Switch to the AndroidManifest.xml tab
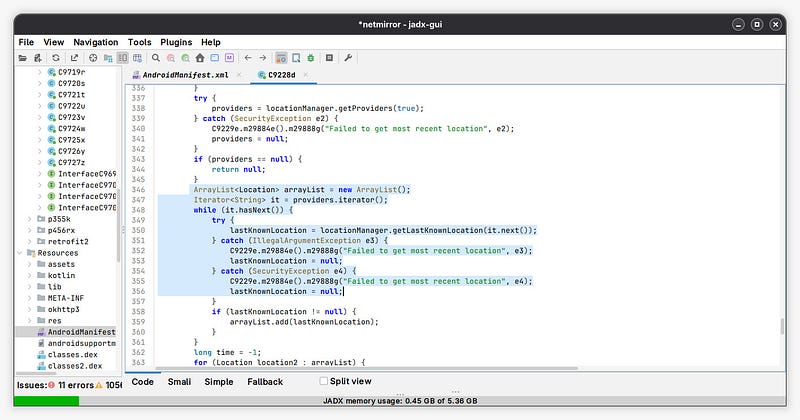Screen dimensions: 800x420 coord(185,75)
